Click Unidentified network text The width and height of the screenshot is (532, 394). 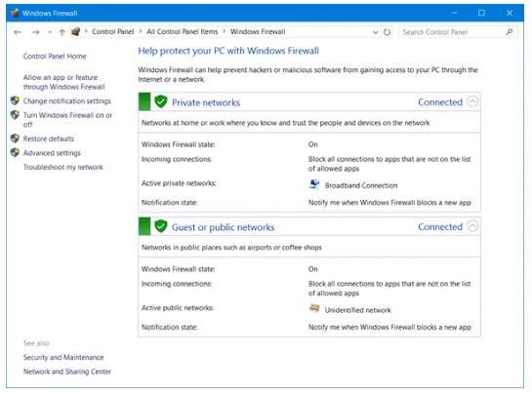[357, 310]
